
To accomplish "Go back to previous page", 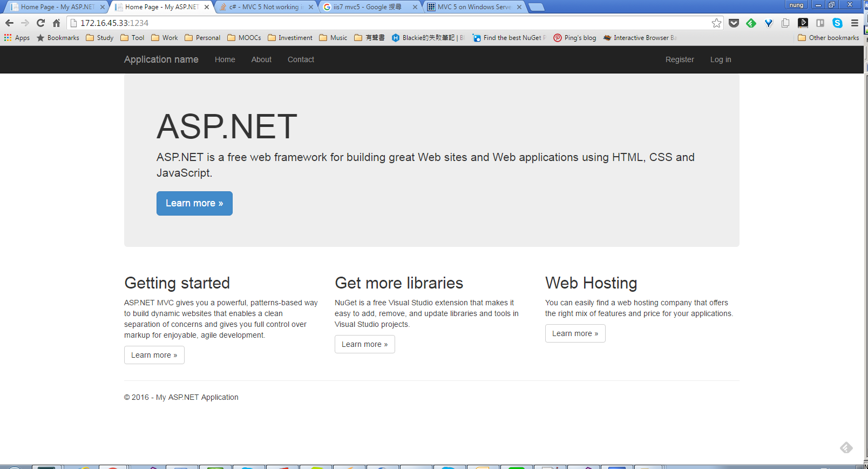I will coord(9,23).
